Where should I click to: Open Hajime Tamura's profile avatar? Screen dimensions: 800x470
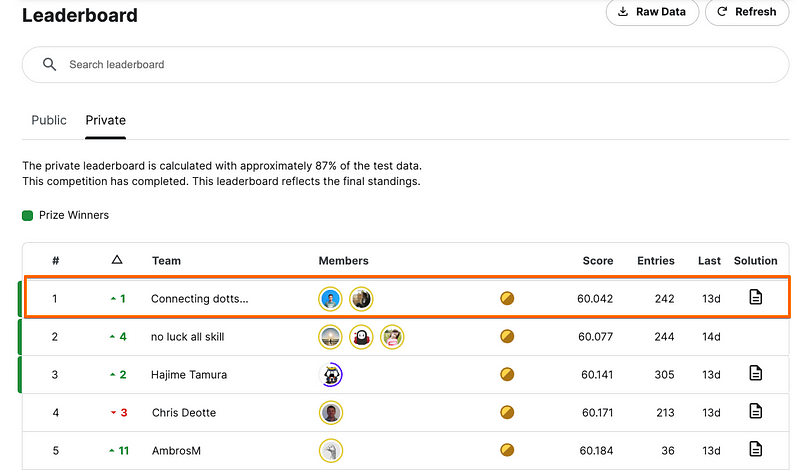[x=331, y=375]
